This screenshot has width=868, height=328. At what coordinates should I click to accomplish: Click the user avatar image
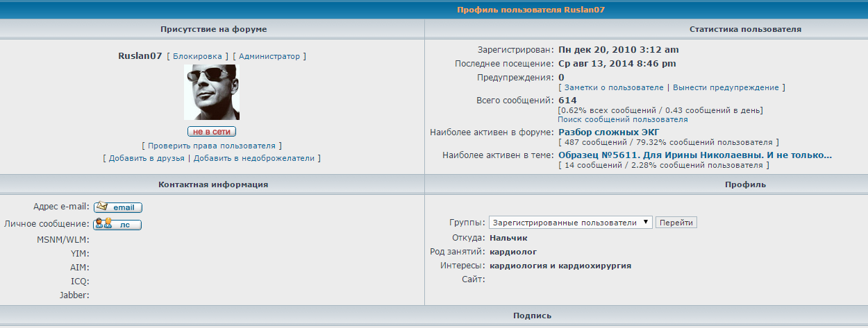click(x=212, y=92)
